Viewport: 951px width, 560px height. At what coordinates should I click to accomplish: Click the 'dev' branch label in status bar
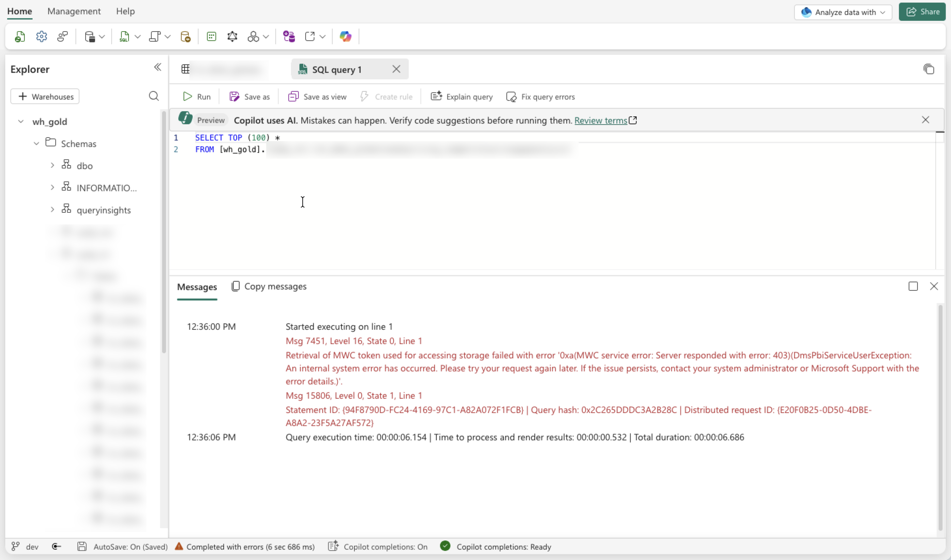coord(33,547)
